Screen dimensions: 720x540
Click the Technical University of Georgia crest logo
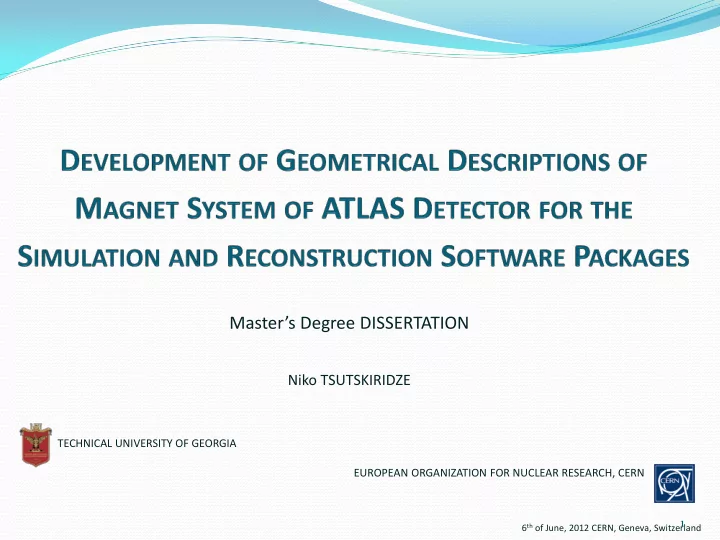click(x=36, y=445)
